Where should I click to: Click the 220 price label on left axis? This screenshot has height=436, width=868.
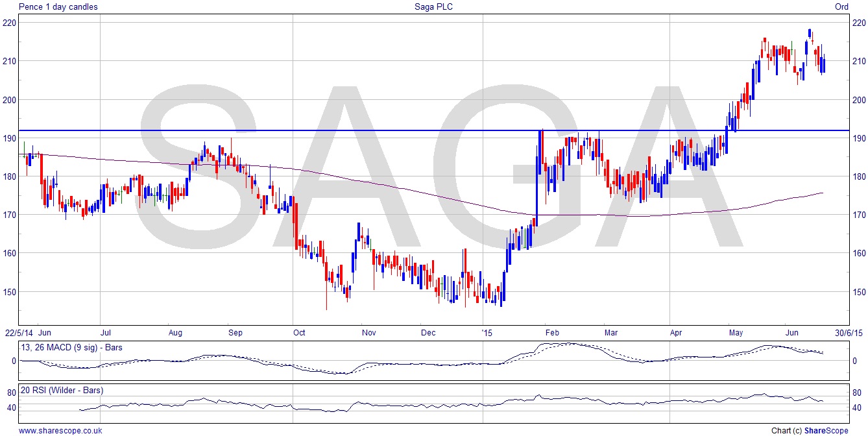[10, 23]
